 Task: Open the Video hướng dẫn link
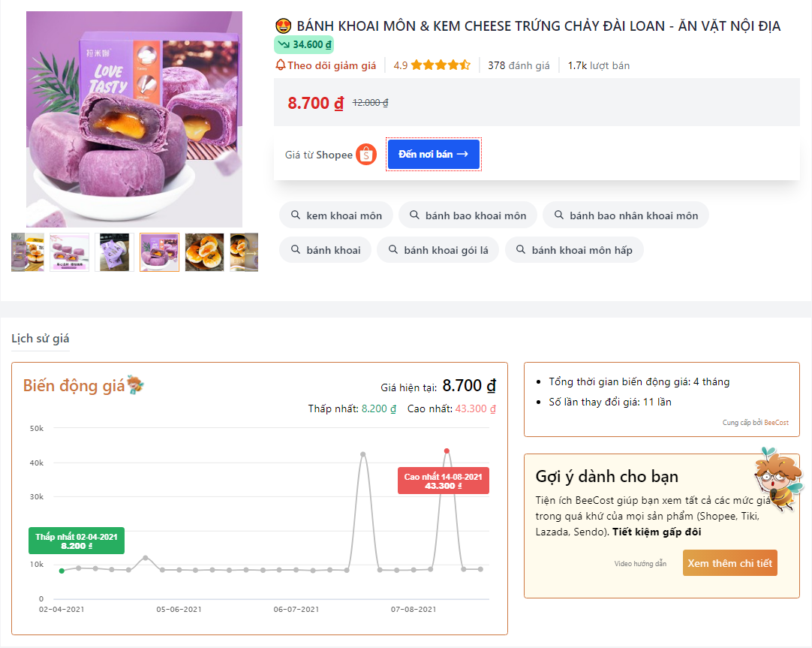[x=640, y=564]
